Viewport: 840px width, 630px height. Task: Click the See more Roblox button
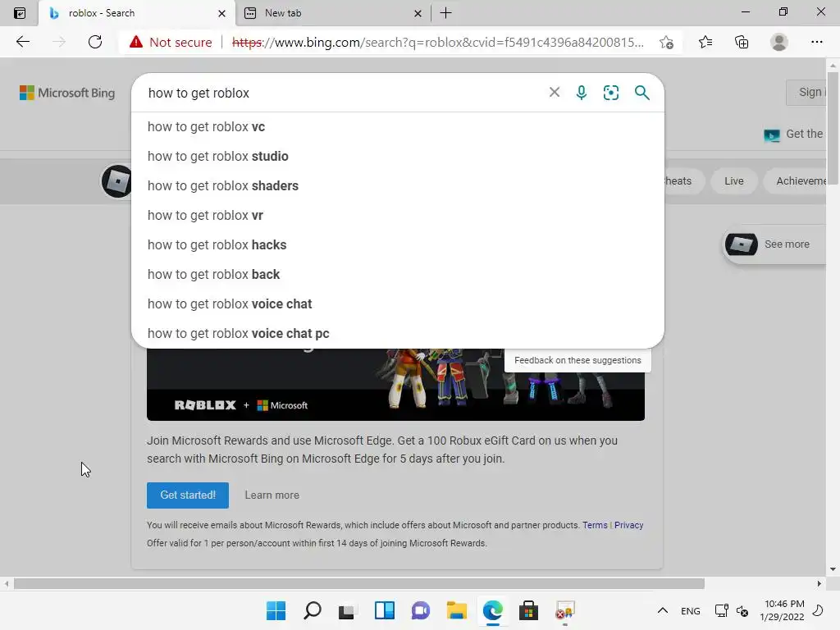774,244
